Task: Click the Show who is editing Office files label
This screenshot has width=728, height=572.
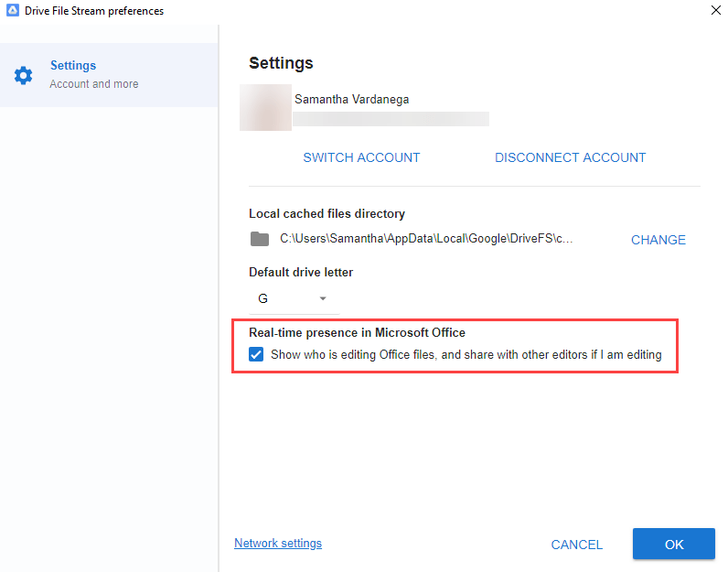Action: click(x=466, y=355)
